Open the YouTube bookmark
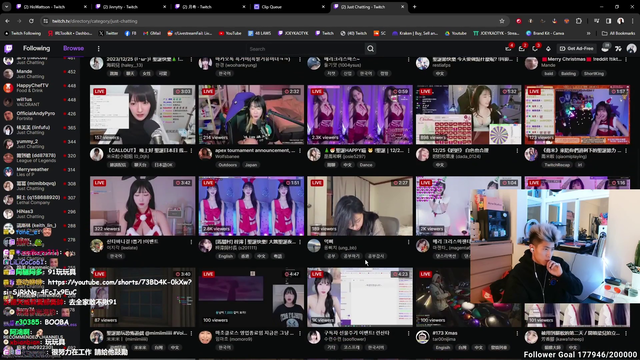 tap(230, 33)
